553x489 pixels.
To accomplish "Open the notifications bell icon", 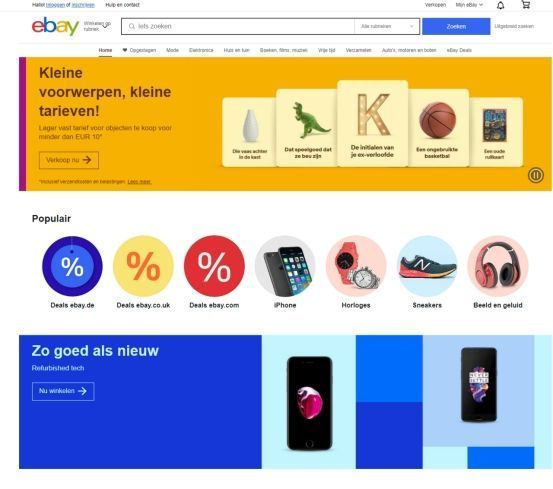I will (500, 5).
